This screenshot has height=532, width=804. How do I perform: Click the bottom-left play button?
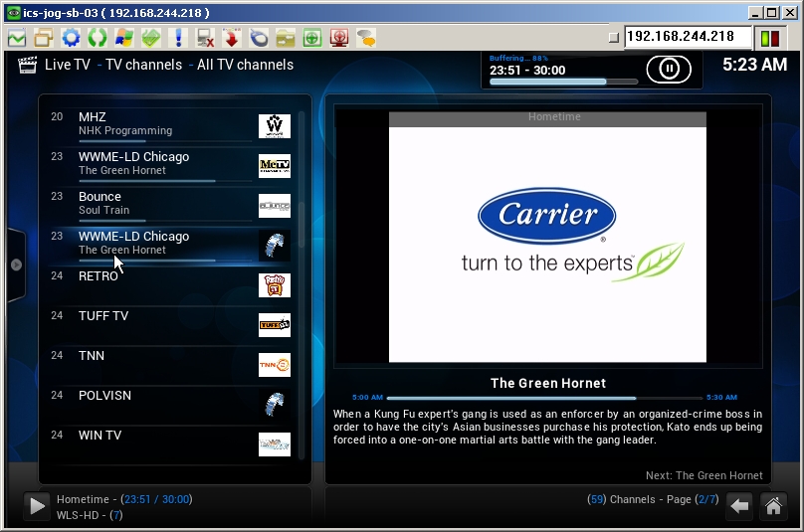(x=37, y=506)
